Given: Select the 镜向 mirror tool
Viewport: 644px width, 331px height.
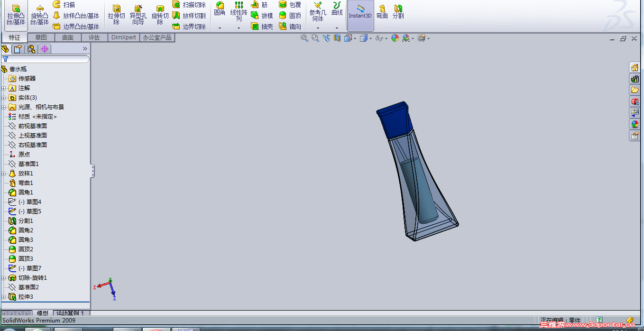Looking at the screenshot, I should click(290, 27).
